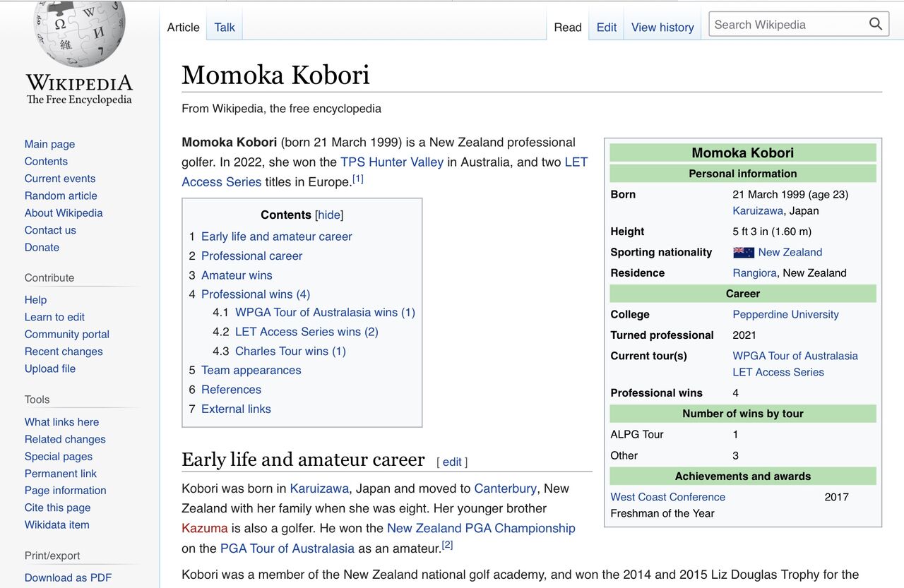Open reference footnote [2]
Viewport: 904px width, 588px height.
447,545
